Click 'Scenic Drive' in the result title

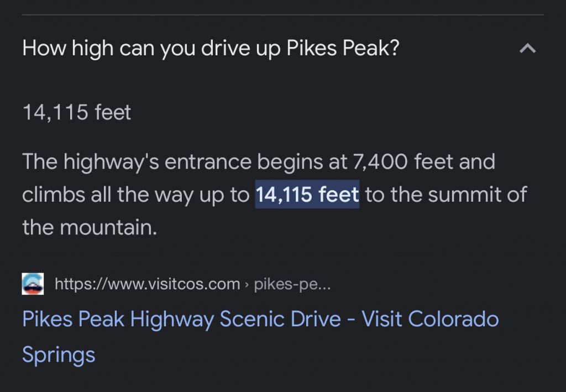280,319
